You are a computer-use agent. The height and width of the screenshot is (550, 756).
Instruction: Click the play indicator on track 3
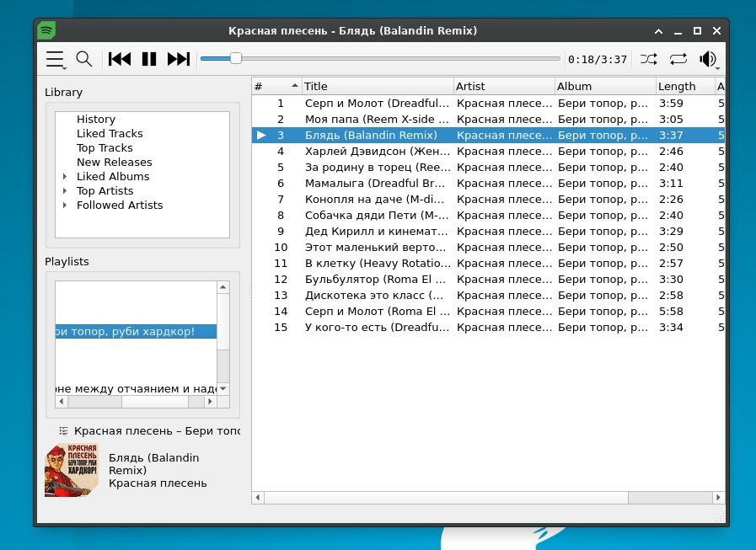click(260, 135)
